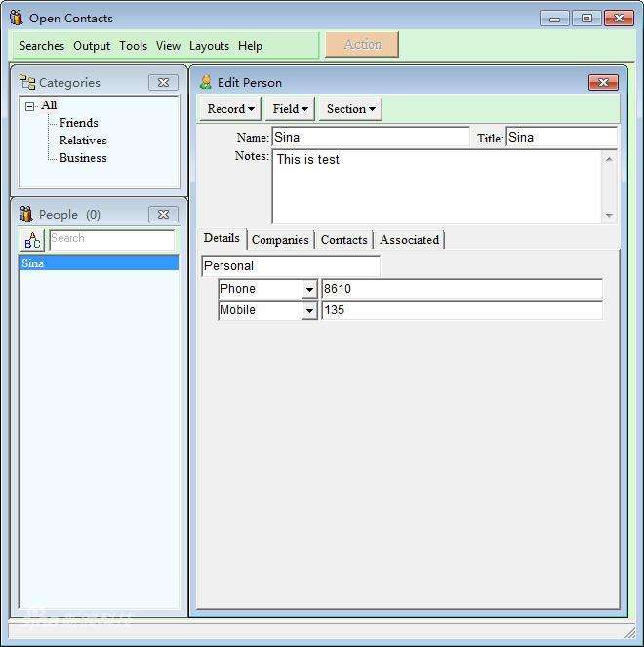The image size is (644, 647).
Task: Click Notes scrollbar up arrow
Action: click(609, 159)
